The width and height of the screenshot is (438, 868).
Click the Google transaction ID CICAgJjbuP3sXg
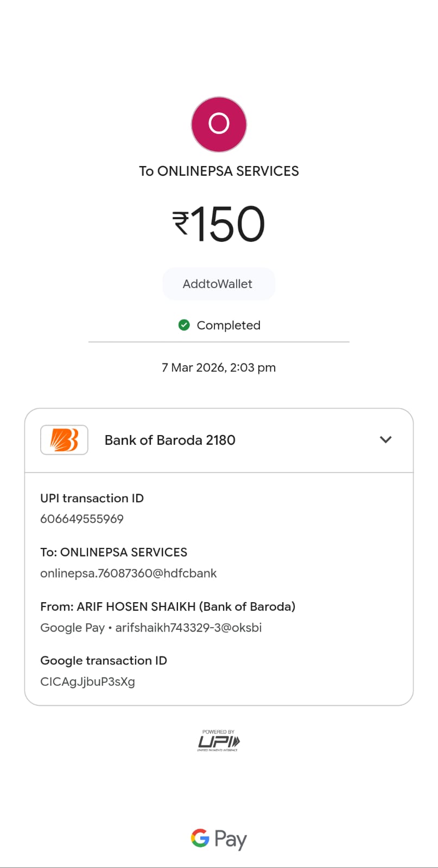(x=87, y=682)
